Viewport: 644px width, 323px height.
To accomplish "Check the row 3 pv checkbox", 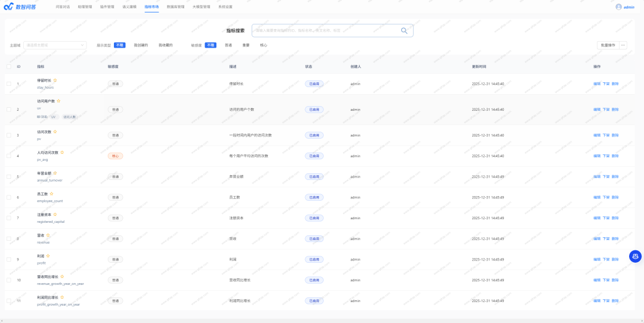I will (9, 135).
